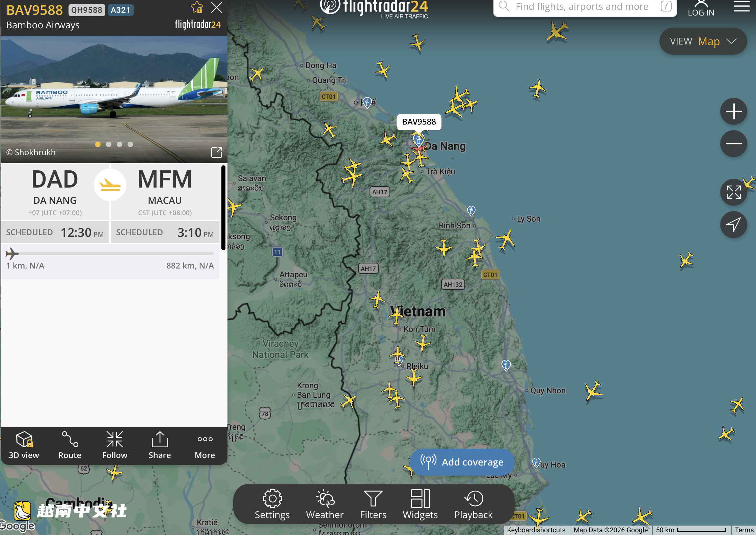The height and width of the screenshot is (535, 756).
Task: Click the Add coverage button
Action: click(x=462, y=462)
